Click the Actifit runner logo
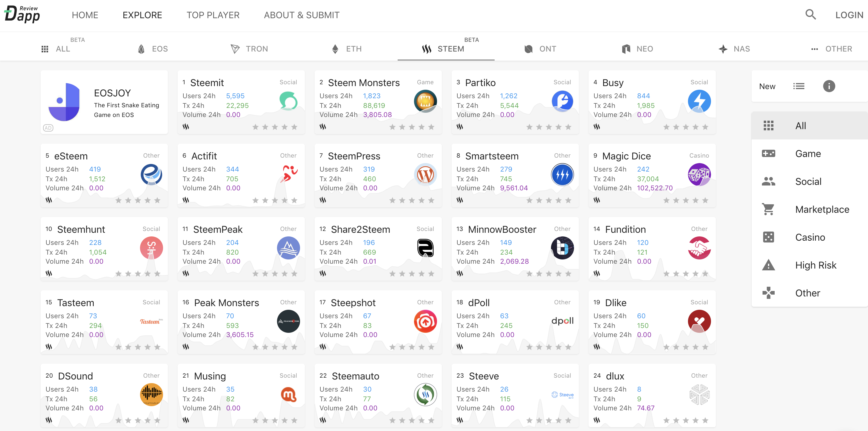 coord(289,175)
